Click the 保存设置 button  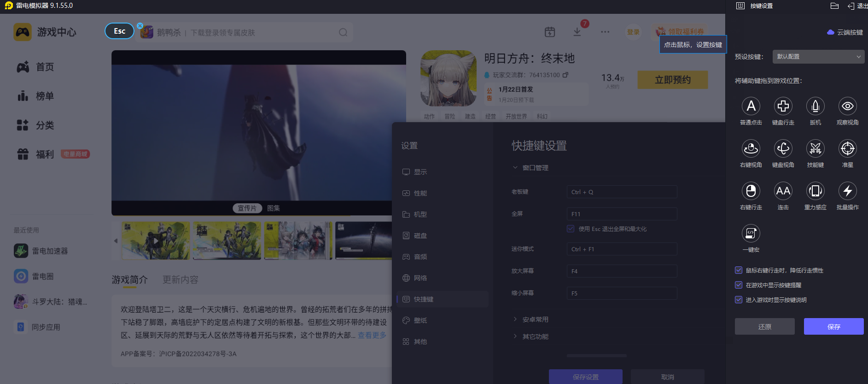(x=586, y=377)
